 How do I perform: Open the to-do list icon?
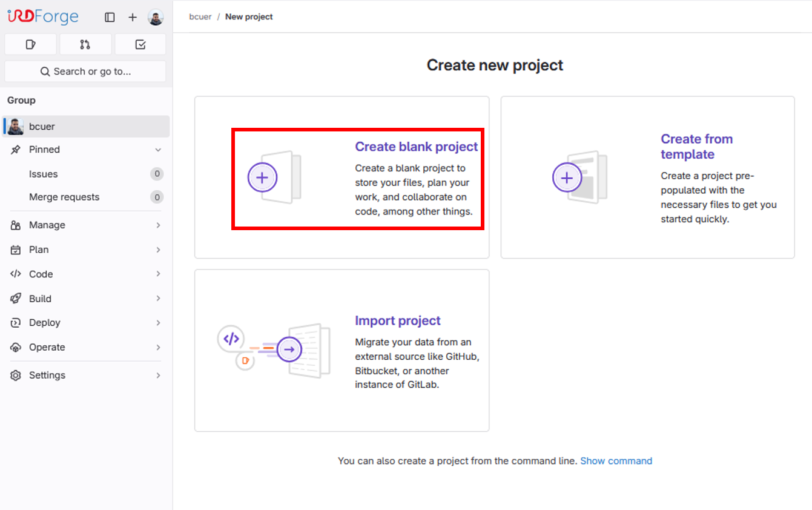pyautogui.click(x=140, y=44)
